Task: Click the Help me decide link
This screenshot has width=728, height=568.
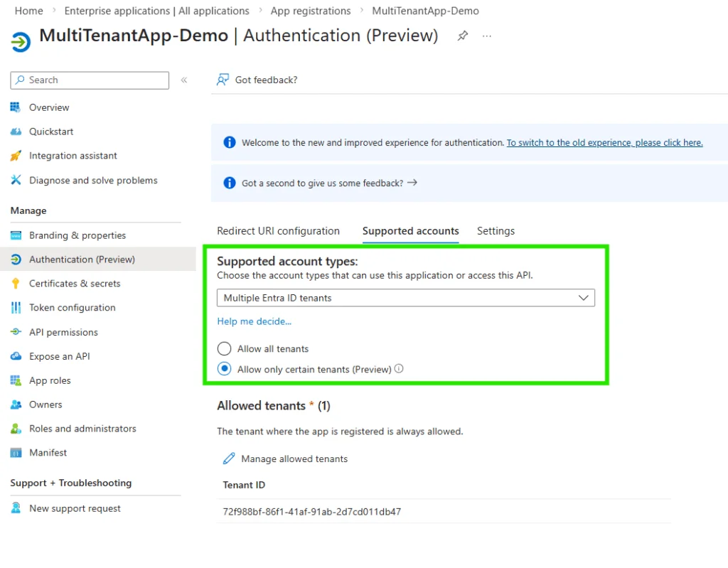Action: click(x=254, y=321)
